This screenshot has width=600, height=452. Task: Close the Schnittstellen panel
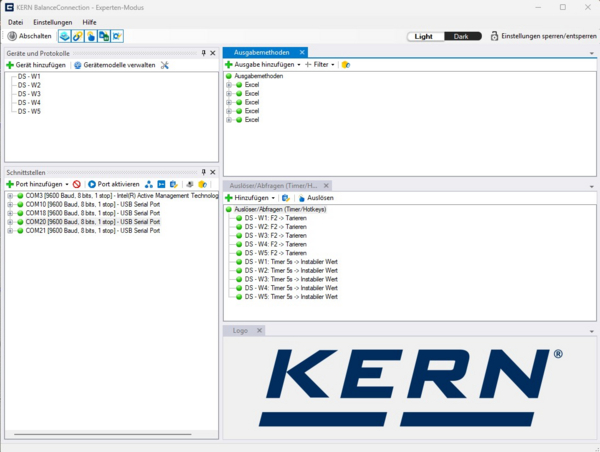point(213,172)
